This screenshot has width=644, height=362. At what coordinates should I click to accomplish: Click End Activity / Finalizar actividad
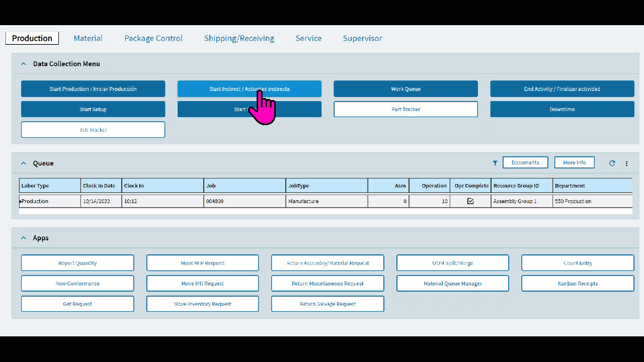[562, 88]
